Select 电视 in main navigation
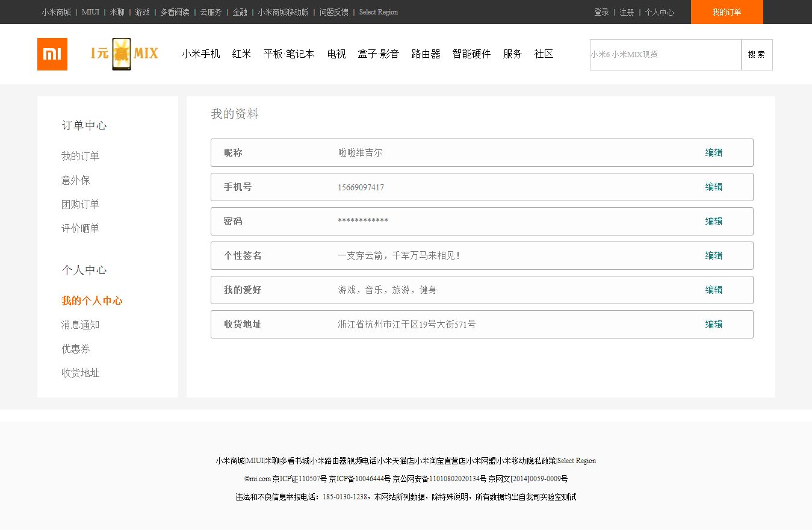Screen dimensions: 812x530 [336, 54]
